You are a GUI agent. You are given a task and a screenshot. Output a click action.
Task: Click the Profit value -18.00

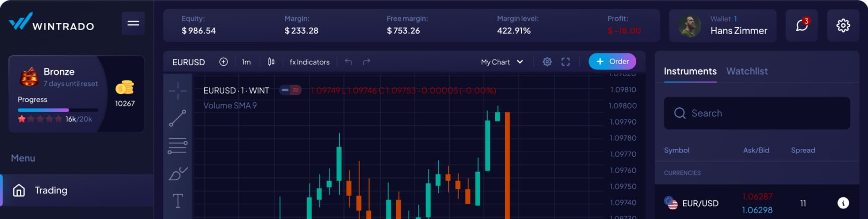click(624, 31)
